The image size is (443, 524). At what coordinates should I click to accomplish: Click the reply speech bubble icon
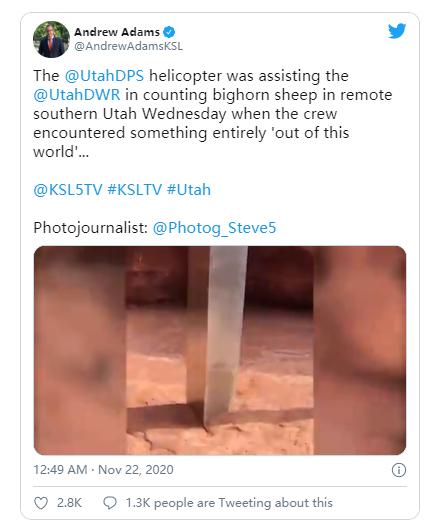(x=110, y=503)
